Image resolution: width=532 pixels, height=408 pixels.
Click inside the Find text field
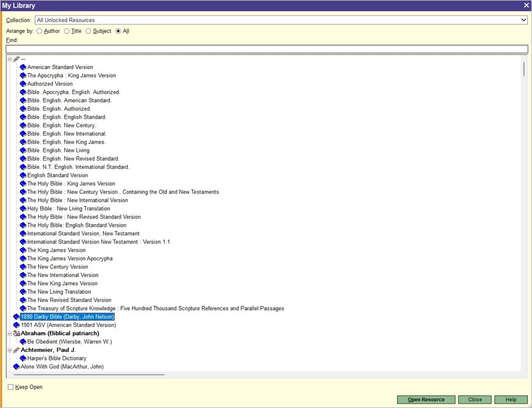tap(267, 49)
